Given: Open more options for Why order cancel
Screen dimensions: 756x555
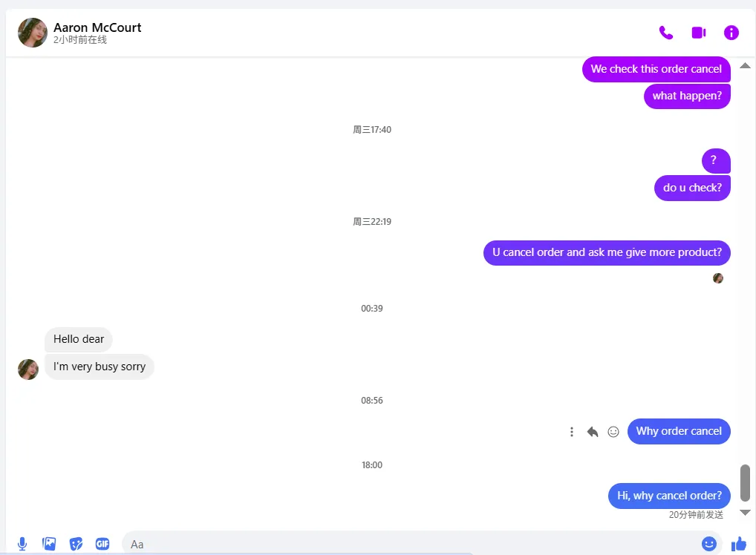Looking at the screenshot, I should [x=572, y=432].
